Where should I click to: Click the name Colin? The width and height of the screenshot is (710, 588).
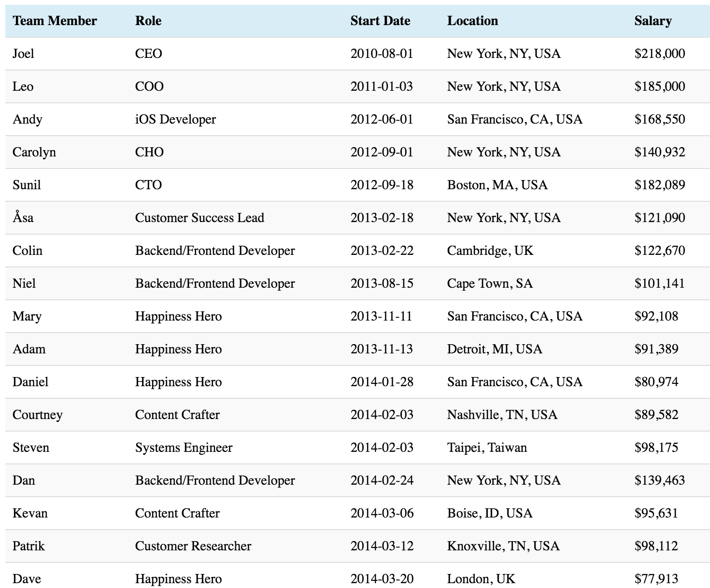[28, 251]
